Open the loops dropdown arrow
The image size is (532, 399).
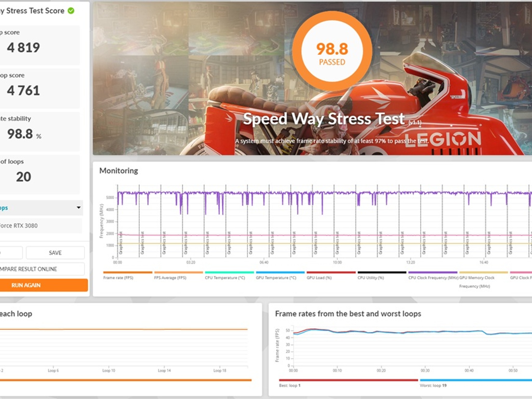coord(78,208)
